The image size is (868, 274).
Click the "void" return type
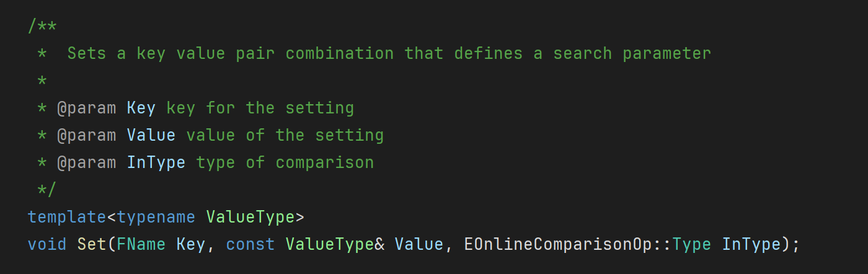click(47, 244)
